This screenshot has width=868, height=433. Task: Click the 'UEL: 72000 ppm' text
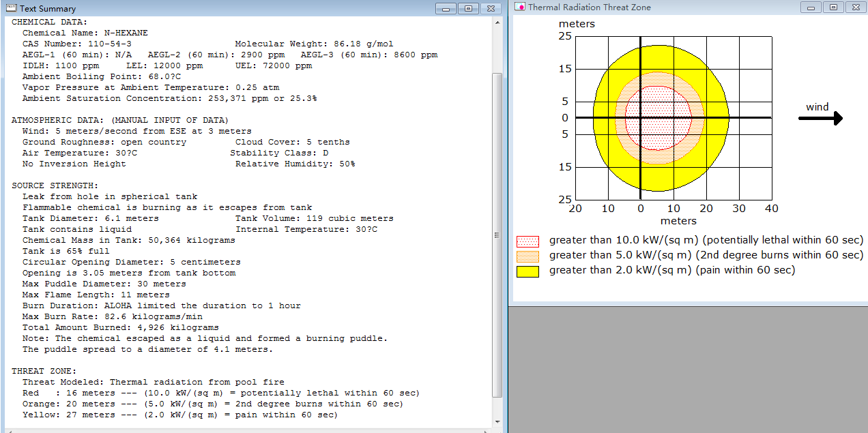[274, 65]
